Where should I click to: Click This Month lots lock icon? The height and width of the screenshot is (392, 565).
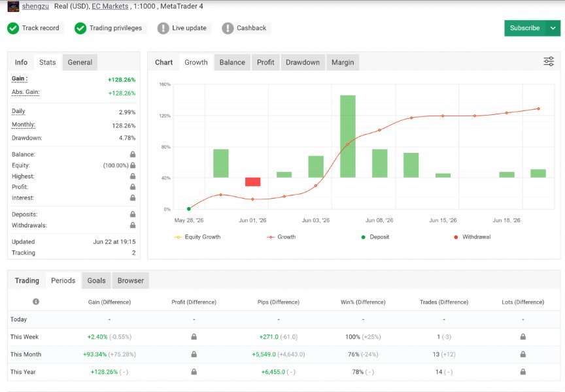point(523,354)
